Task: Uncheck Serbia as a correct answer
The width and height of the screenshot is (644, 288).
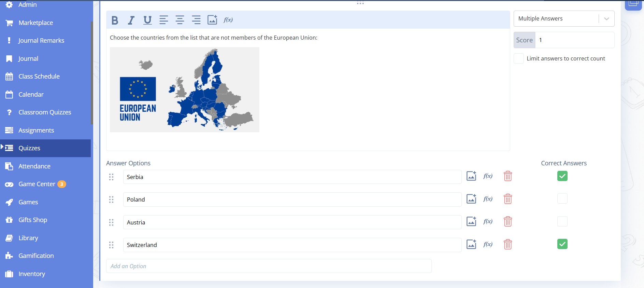Action: pyautogui.click(x=562, y=176)
